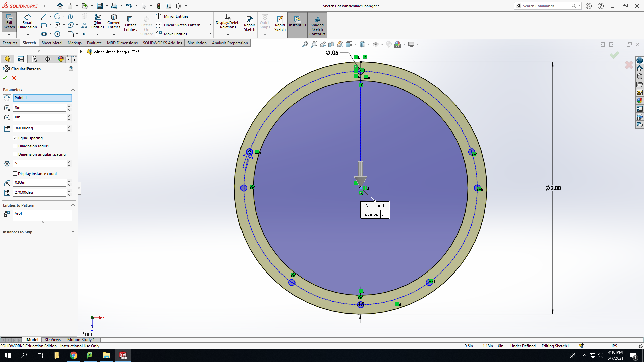Viewport: 644px width, 362px height.
Task: Click Options gear icon
Action: (179, 6)
